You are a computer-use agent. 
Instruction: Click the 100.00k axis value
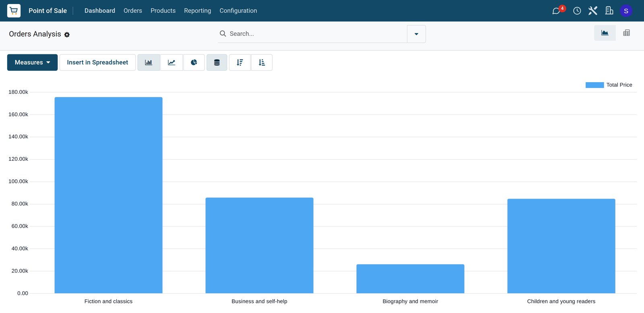19,182
